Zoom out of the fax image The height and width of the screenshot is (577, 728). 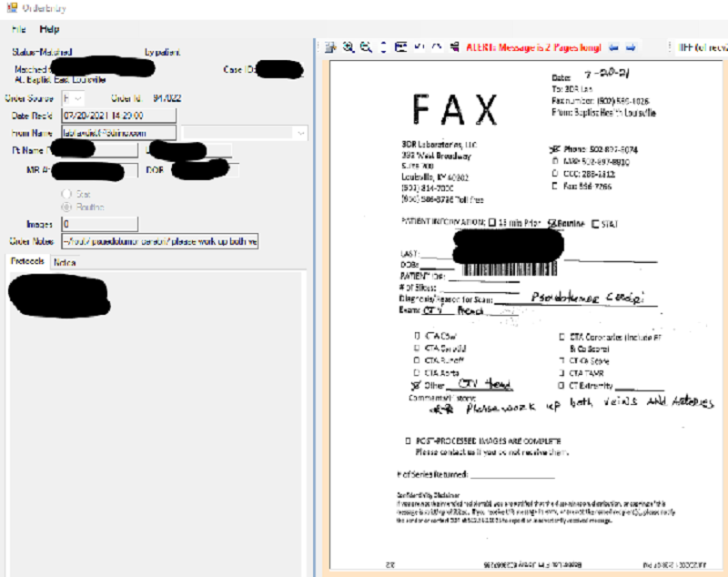point(366,46)
